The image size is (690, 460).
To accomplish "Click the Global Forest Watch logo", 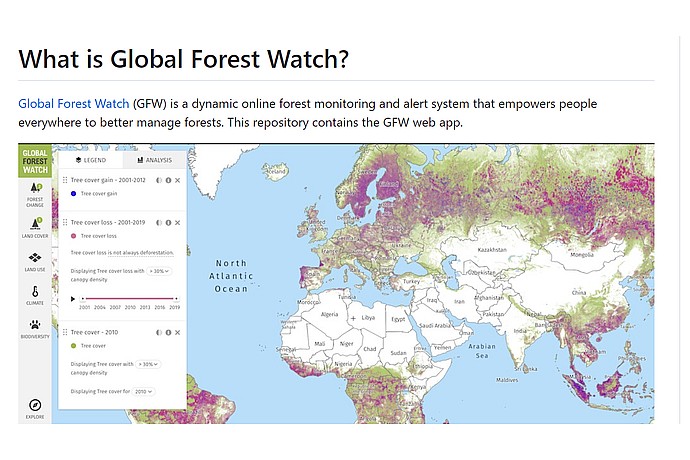I will (35, 162).
